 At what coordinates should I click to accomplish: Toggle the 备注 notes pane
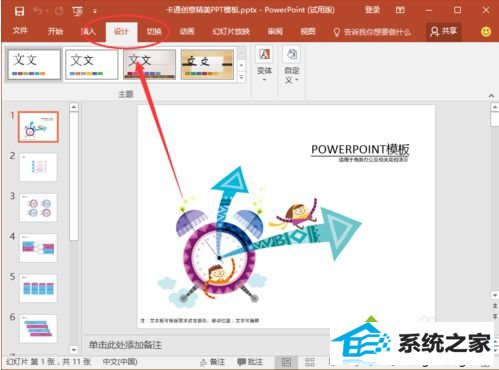coord(212,362)
